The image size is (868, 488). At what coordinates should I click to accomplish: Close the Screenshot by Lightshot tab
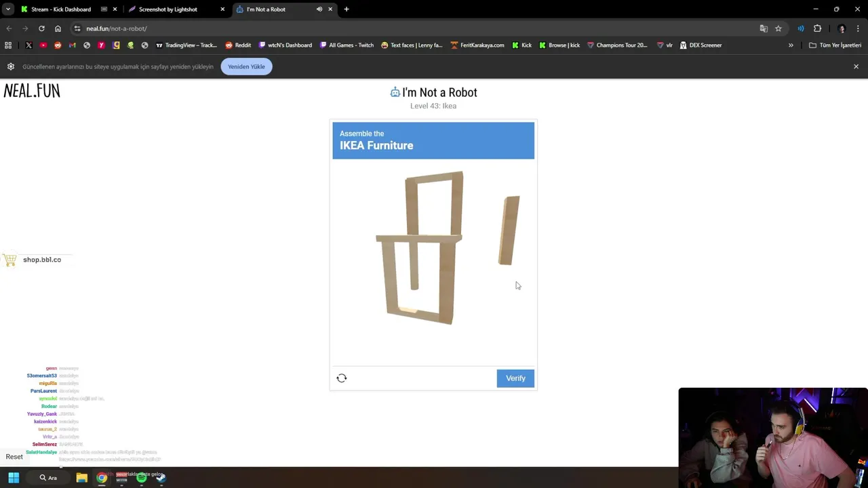click(222, 9)
